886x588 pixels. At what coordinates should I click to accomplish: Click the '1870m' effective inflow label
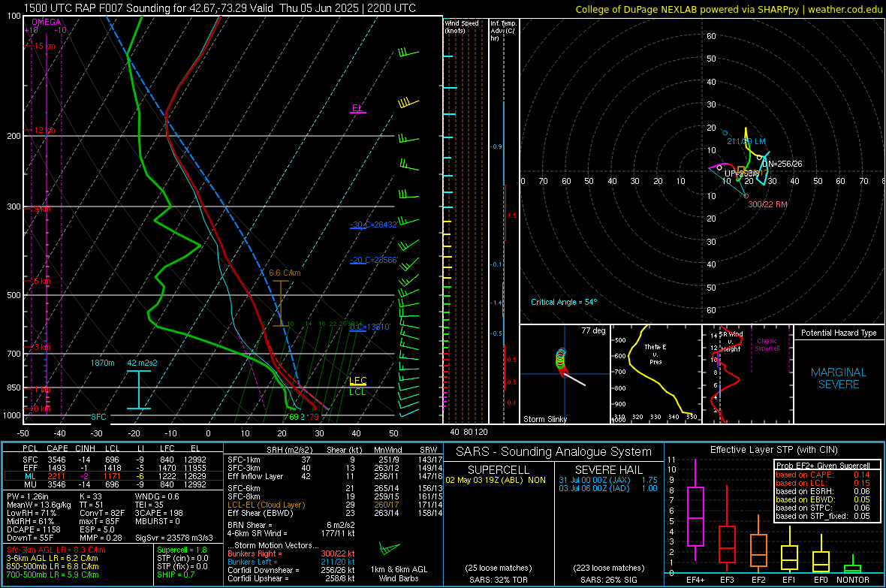coord(102,363)
